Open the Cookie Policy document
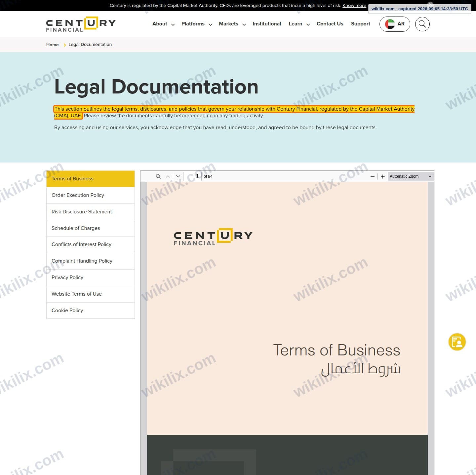This screenshot has width=476, height=475. [x=91, y=311]
